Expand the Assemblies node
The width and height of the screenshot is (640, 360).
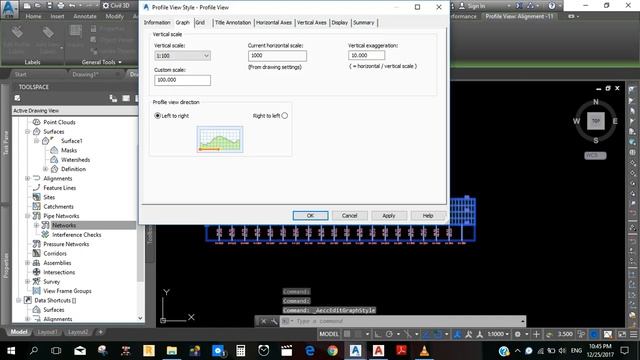tap(27, 263)
